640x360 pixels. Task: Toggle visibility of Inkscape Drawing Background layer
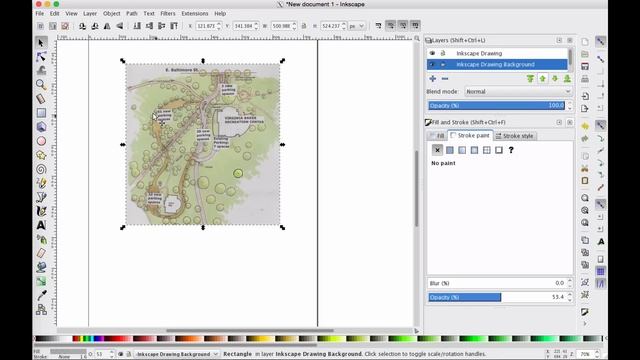coord(432,64)
